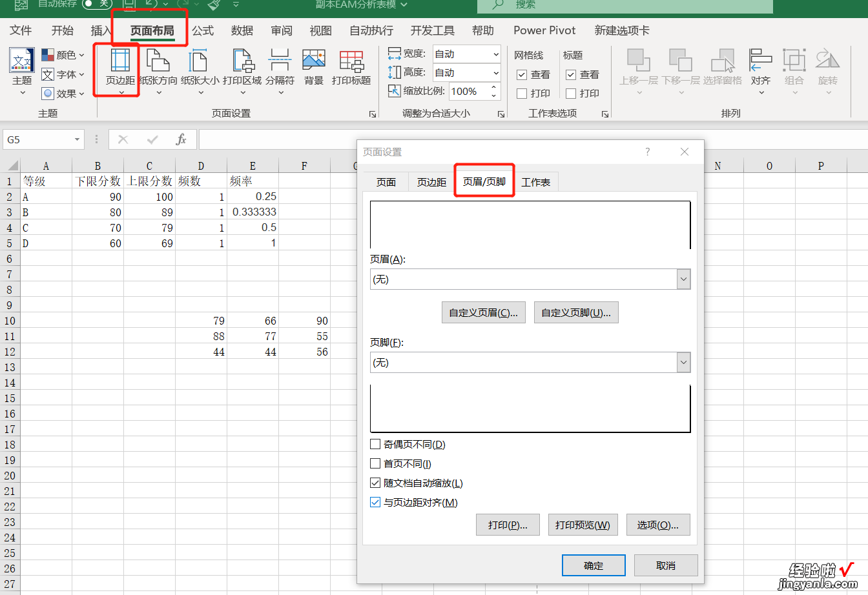Screen dimensions: 868x595
Task: Switch to the 插入 ribbon tab
Action: 101,30
